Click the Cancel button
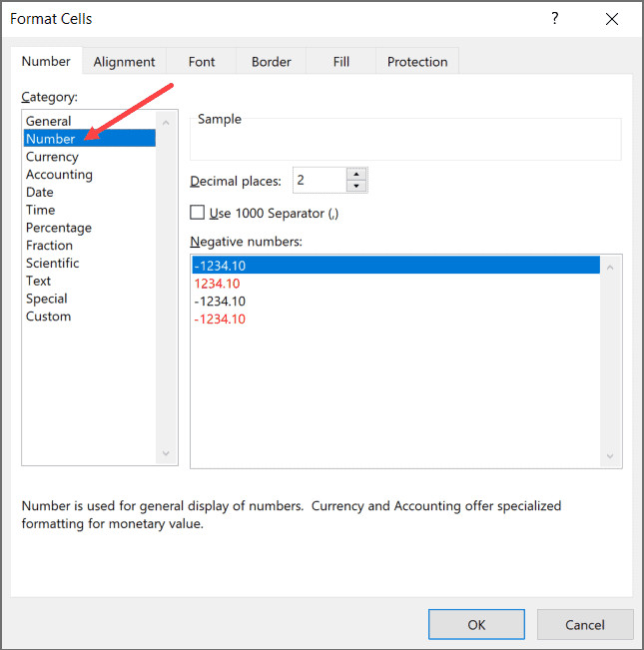 (585, 624)
